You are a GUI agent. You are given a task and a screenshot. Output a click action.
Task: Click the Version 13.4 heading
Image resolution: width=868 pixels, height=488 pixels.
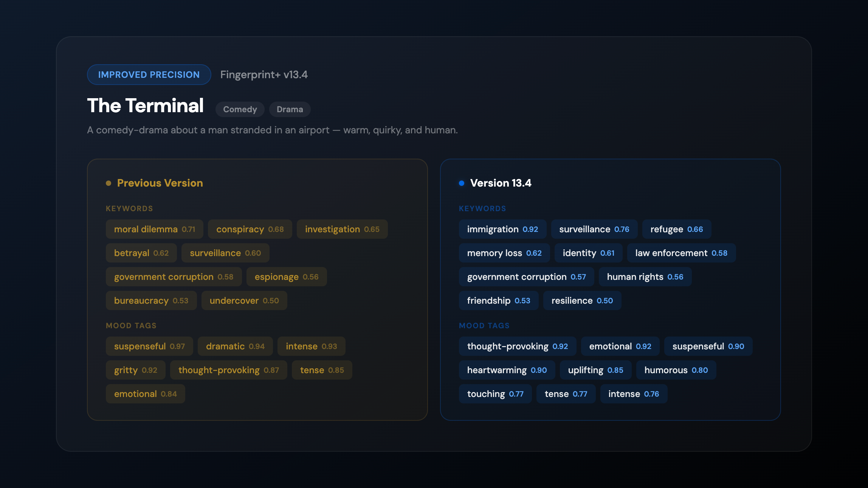501,183
